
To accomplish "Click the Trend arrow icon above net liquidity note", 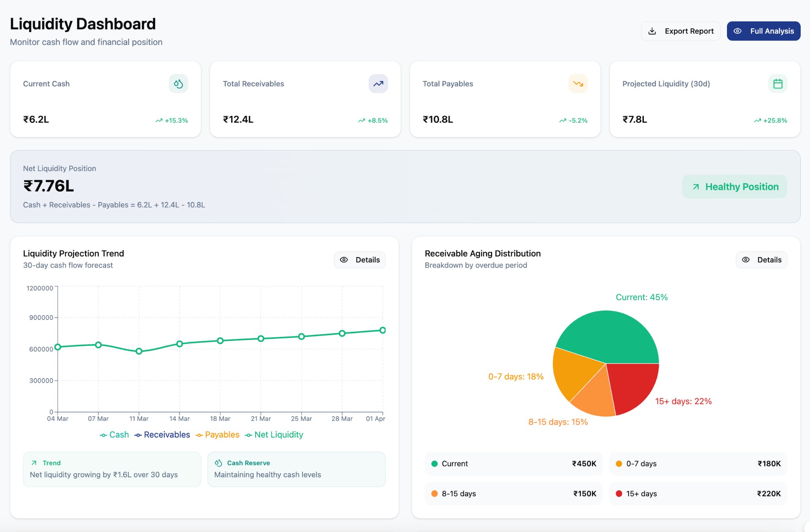I will [34, 462].
